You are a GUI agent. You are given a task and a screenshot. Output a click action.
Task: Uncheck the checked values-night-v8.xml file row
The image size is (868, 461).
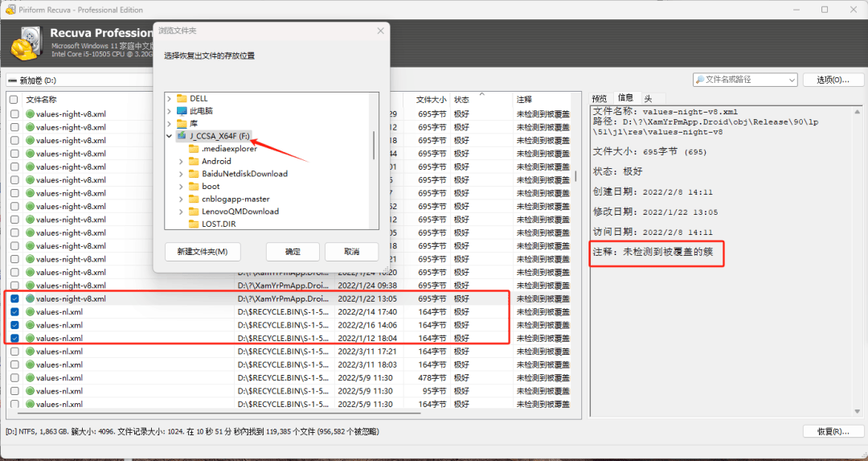point(14,298)
